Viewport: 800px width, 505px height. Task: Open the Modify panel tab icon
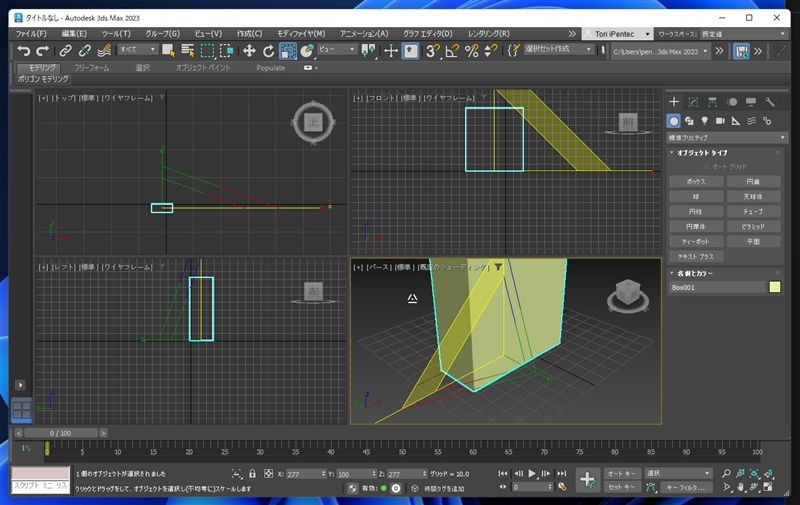693,102
